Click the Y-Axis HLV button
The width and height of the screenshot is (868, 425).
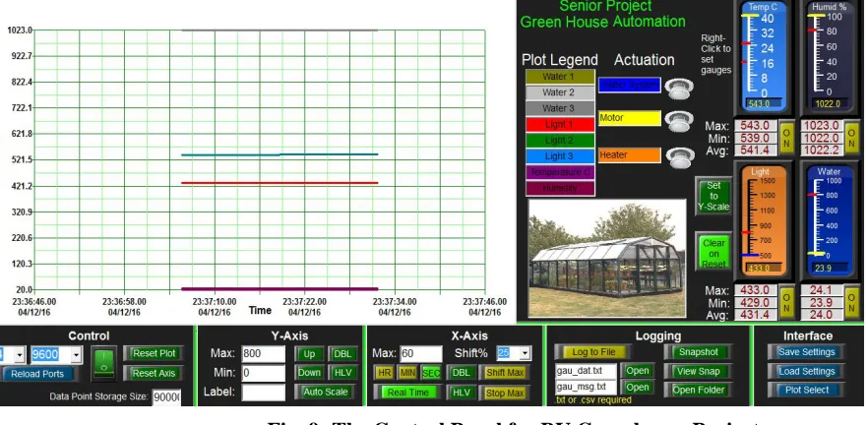(342, 373)
